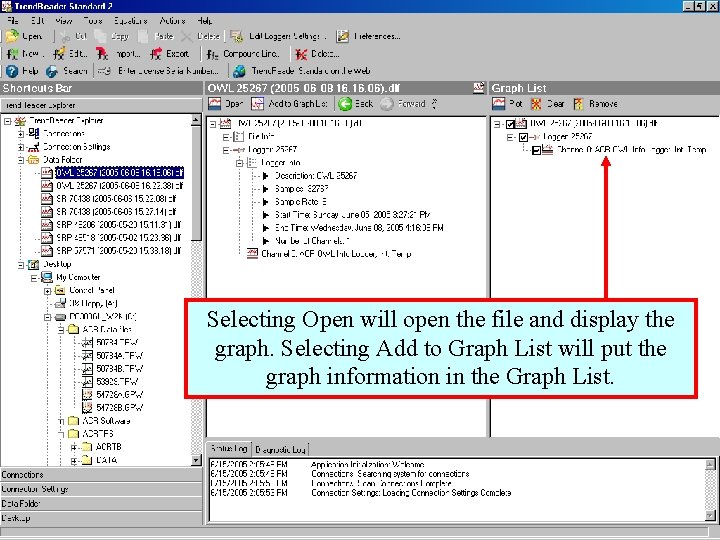Switch to the Diagnostic Log tab
Screen dimensions: 720x540
(x=280, y=450)
